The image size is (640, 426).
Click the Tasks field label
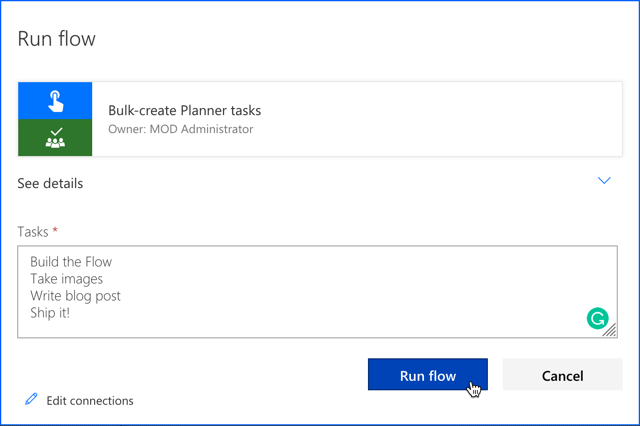point(33,232)
